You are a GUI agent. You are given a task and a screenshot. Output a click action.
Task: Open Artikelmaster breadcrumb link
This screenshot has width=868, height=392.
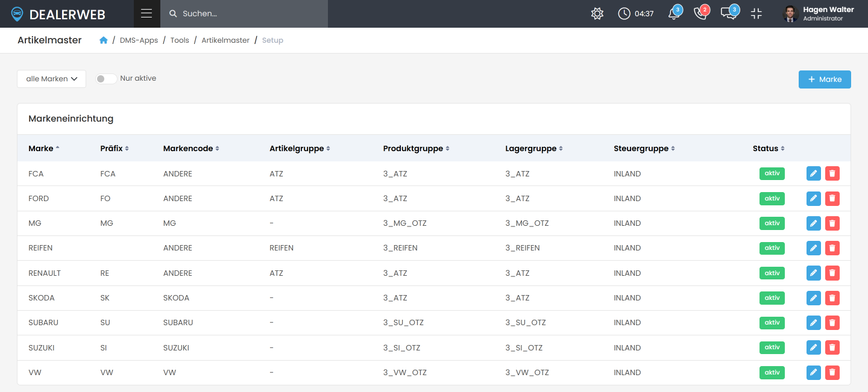[225, 40]
